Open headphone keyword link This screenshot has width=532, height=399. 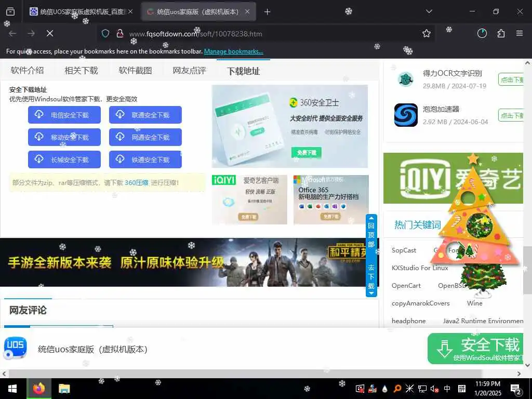[x=408, y=321]
